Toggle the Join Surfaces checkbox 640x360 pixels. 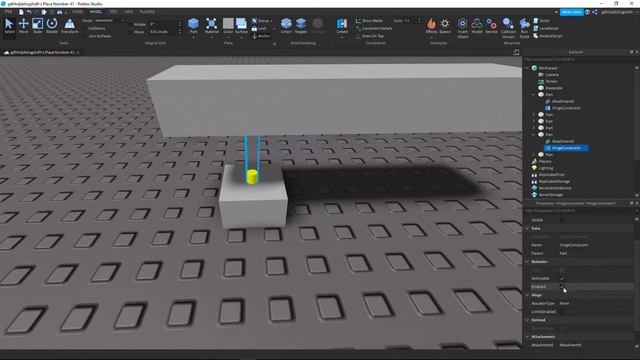pos(85,36)
